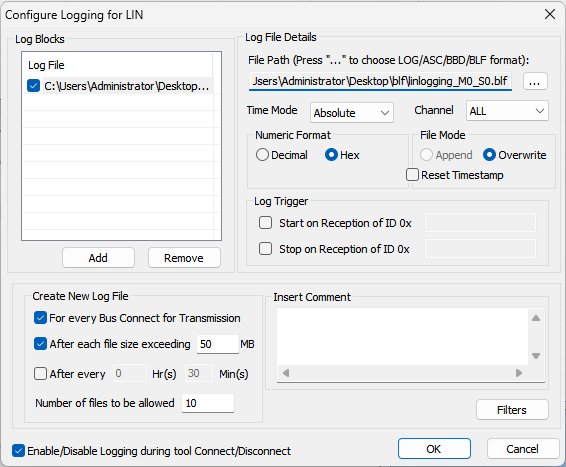The image size is (566, 467).
Task: Select the Overwrite file mode option
Action: click(489, 155)
